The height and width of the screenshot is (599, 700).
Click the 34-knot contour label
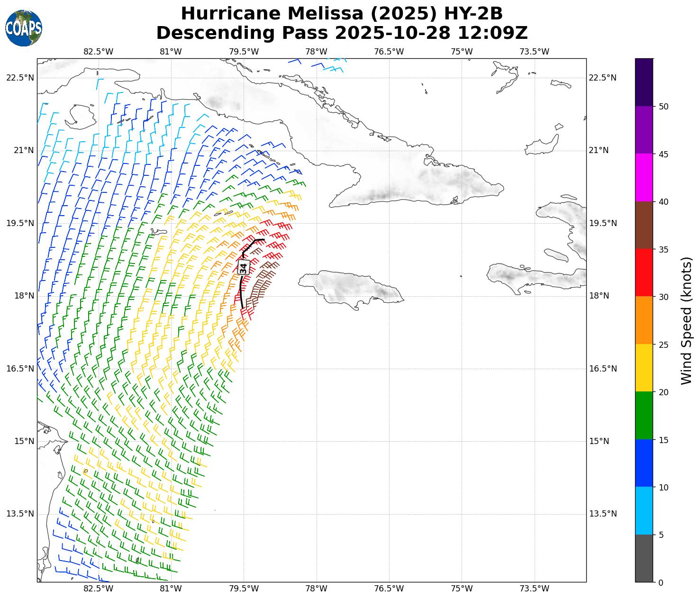coord(244,267)
